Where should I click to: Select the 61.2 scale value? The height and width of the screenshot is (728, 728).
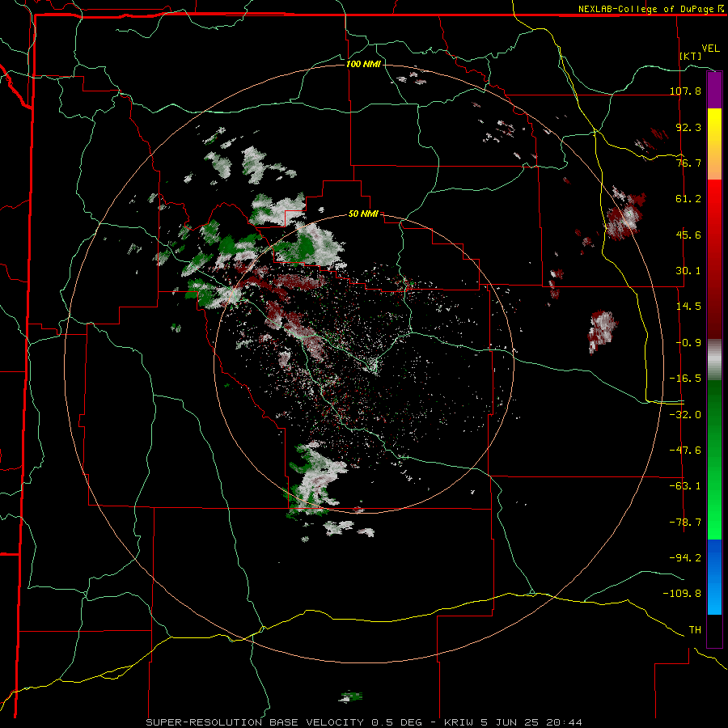click(688, 199)
